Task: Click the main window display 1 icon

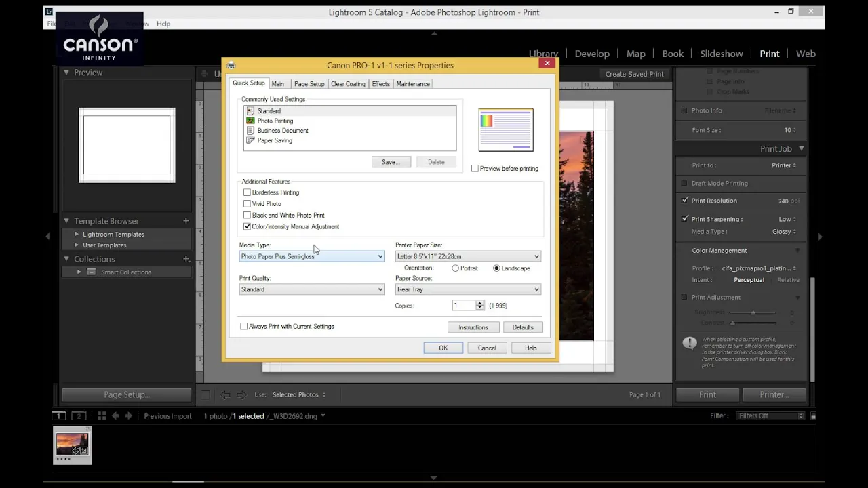Action: click(x=59, y=415)
